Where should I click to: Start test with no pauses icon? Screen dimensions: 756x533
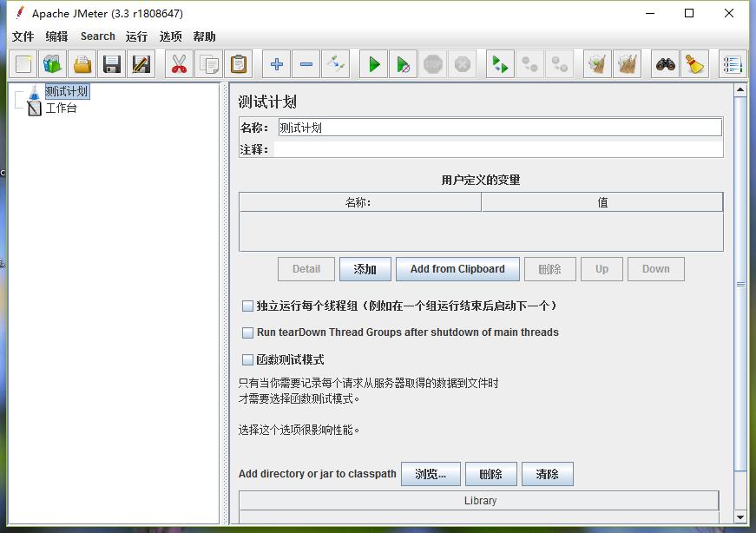pos(403,64)
